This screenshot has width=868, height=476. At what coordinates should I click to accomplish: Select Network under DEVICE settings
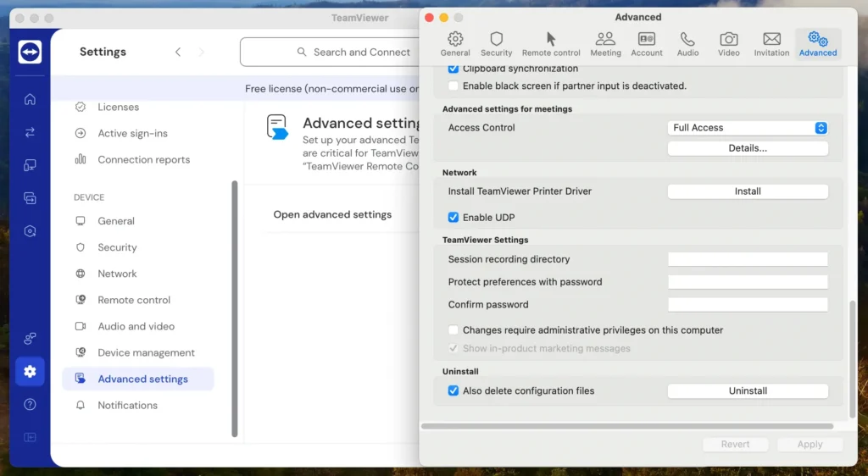coord(117,274)
